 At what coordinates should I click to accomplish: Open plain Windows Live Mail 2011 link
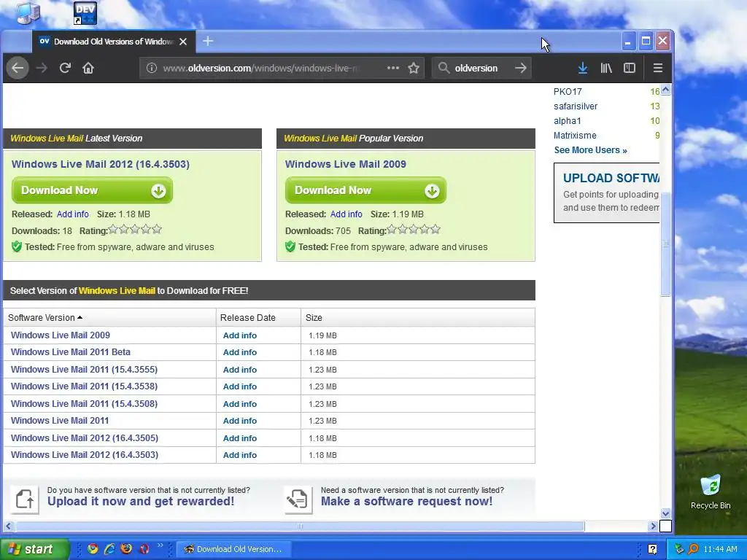60,421
